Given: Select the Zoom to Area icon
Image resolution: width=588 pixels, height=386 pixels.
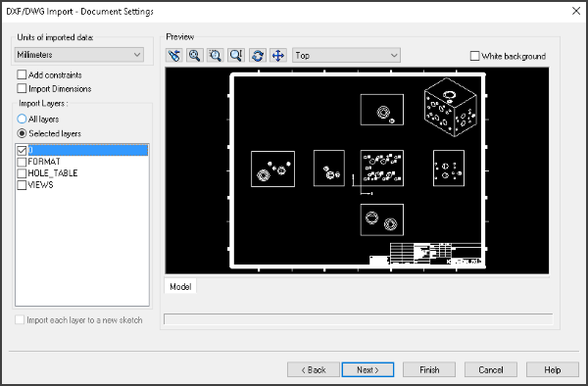Looking at the screenshot, I should (x=216, y=56).
